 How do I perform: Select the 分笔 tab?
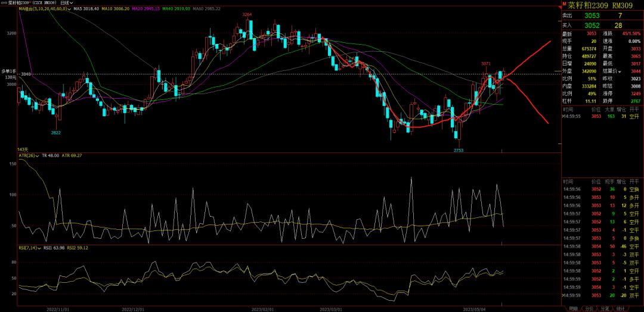click(x=604, y=308)
